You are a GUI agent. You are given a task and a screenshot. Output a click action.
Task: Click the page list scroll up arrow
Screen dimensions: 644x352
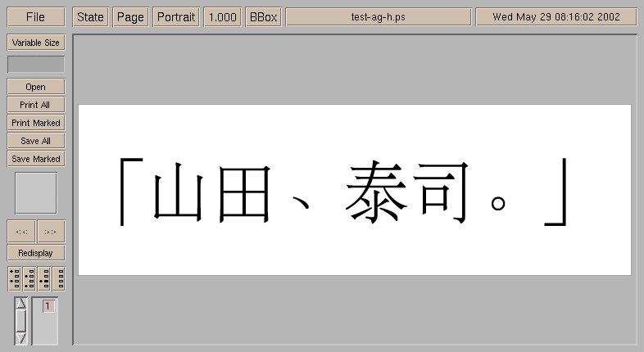tap(21, 304)
